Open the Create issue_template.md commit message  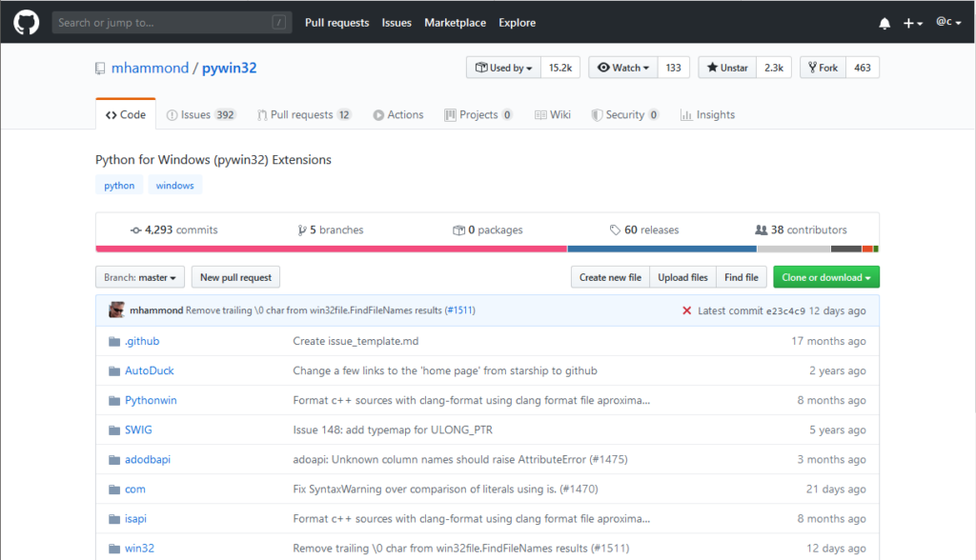coord(356,341)
